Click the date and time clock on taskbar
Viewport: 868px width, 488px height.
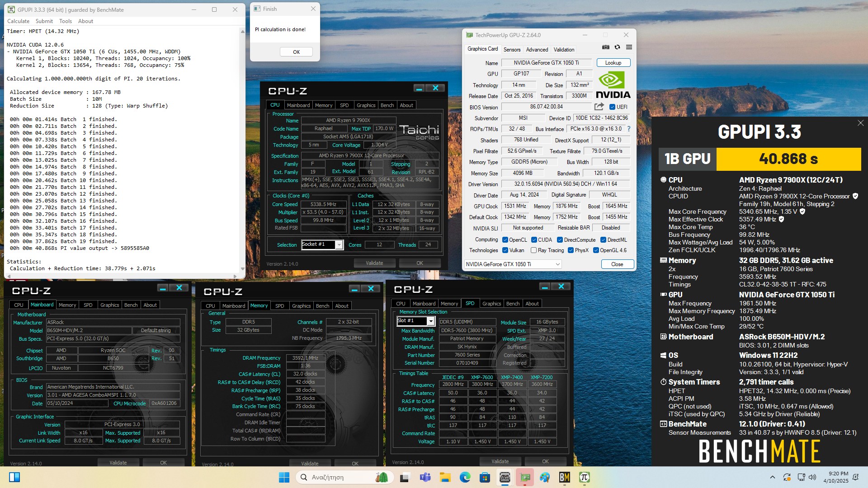pyautogui.click(x=836, y=477)
